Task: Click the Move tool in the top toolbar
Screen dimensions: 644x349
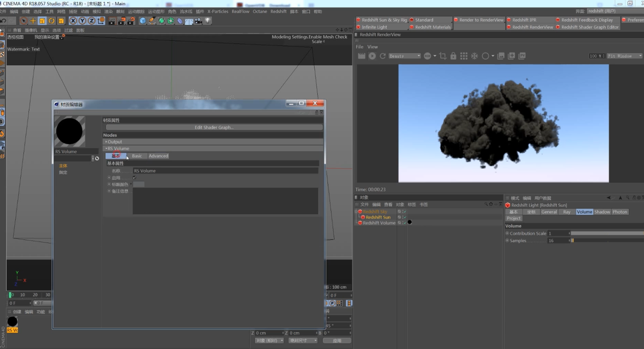Action: click(x=33, y=20)
